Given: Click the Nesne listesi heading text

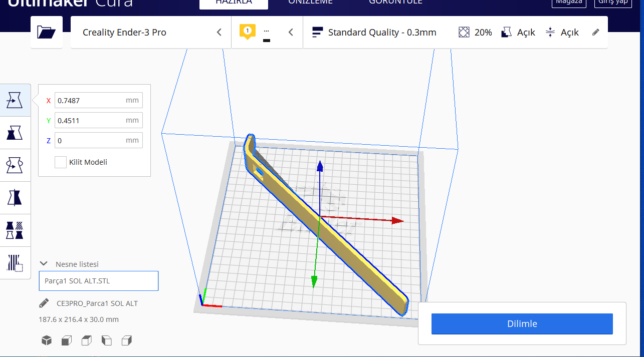Looking at the screenshot, I should pyautogui.click(x=77, y=264).
